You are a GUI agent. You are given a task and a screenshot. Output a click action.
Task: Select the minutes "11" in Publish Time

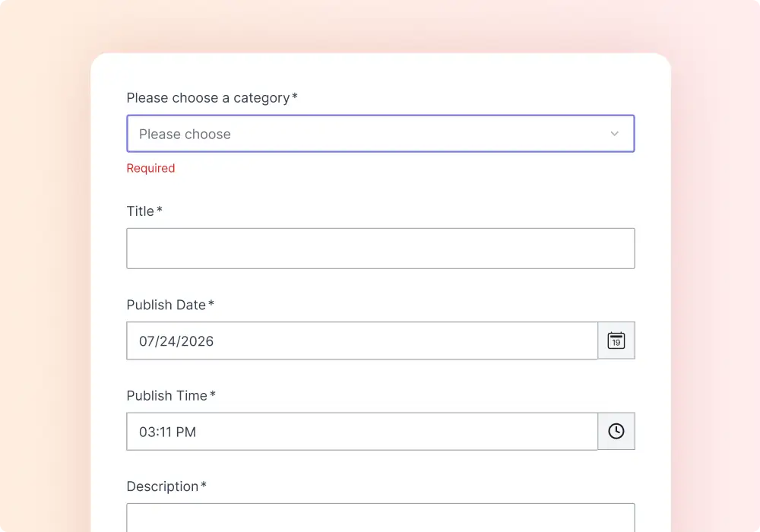[x=165, y=432]
